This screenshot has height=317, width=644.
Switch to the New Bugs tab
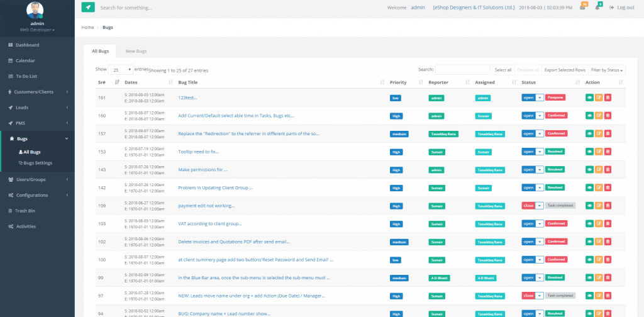[x=136, y=51]
